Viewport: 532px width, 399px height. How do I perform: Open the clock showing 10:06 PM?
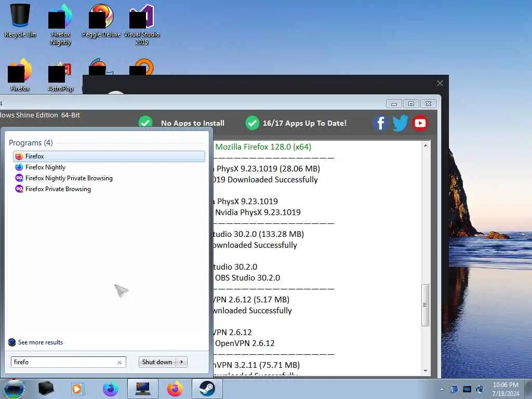coord(506,389)
